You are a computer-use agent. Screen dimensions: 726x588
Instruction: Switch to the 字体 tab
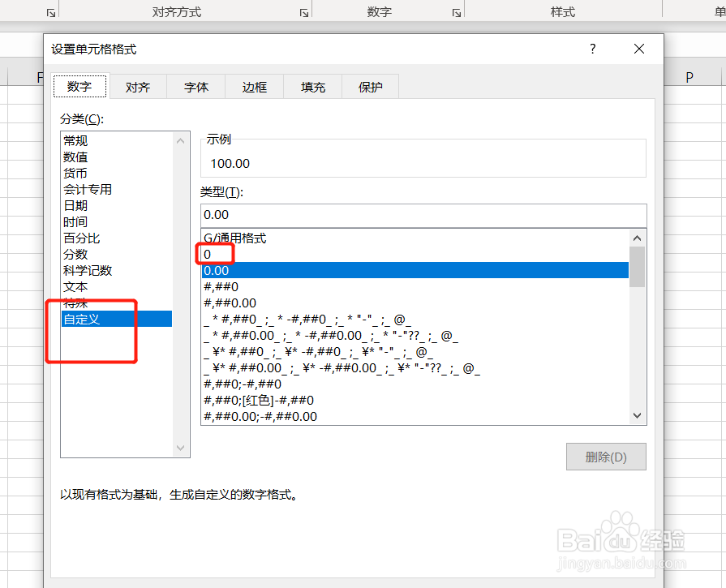(195, 85)
